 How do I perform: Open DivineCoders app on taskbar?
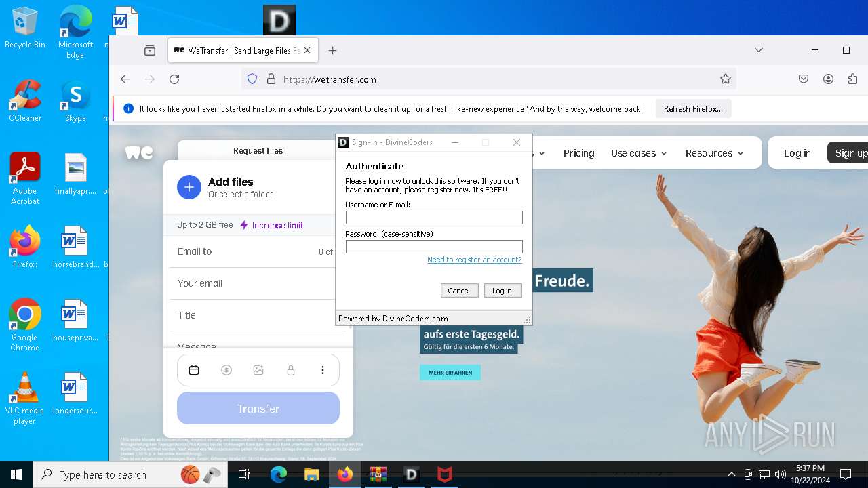411,474
